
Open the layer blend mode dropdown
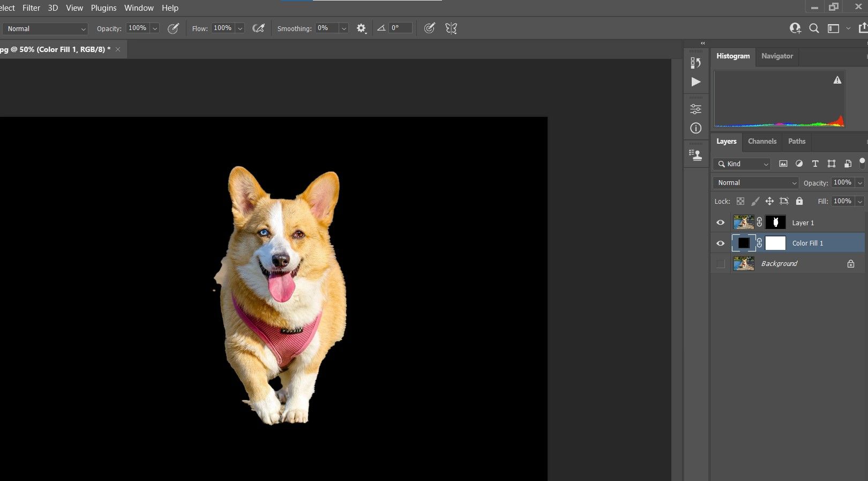click(x=755, y=183)
